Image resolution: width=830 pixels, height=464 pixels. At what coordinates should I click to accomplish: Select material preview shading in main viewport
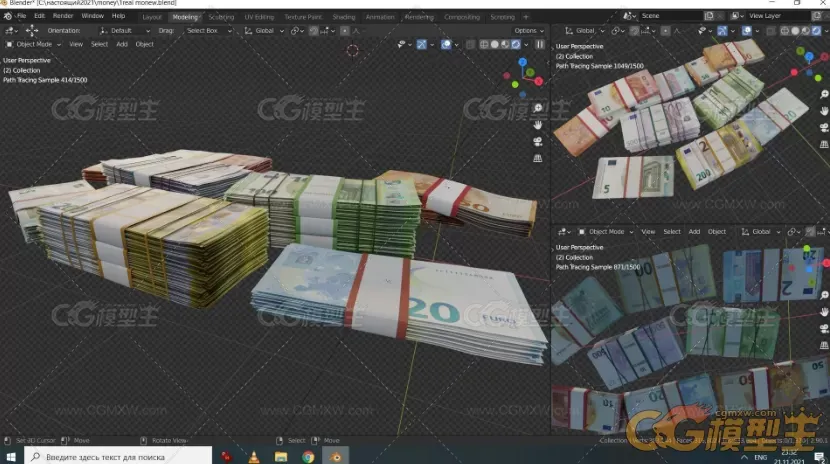point(505,44)
